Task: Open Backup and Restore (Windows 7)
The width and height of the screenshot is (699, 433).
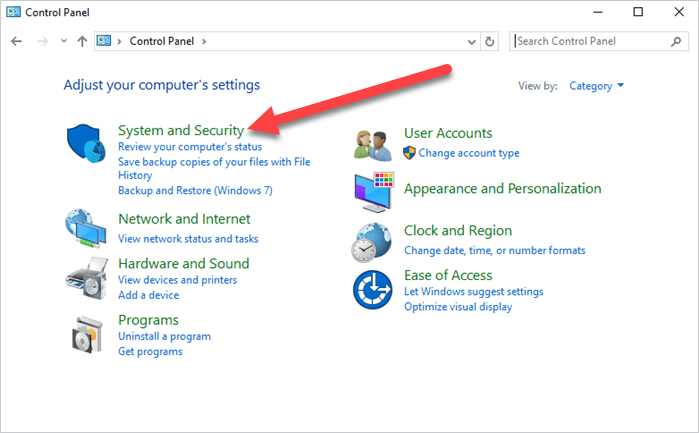Action: [195, 190]
